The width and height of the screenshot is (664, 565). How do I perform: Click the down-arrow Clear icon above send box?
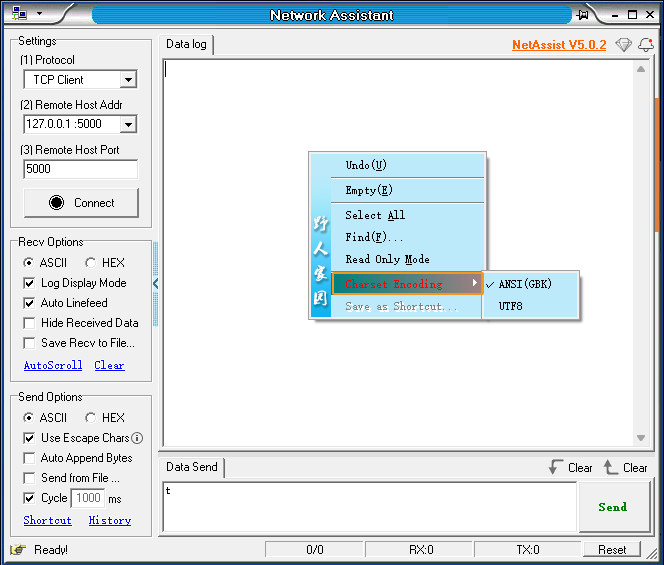(x=555, y=467)
